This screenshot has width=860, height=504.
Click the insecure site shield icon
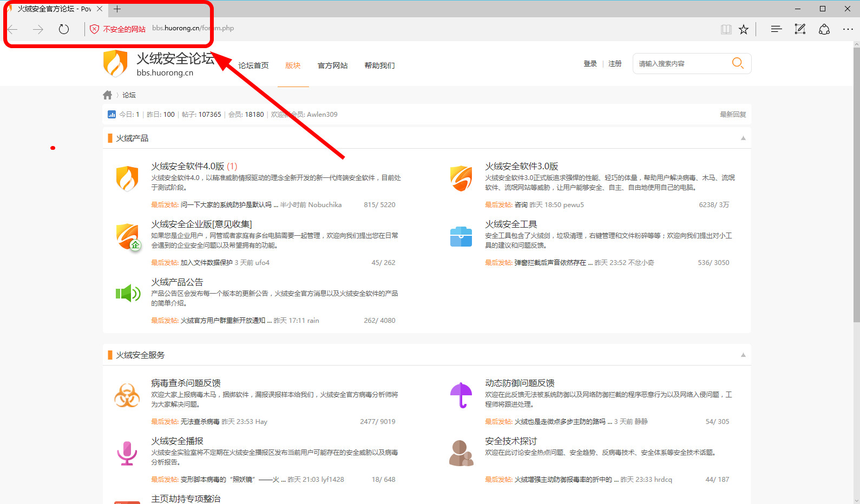(94, 29)
